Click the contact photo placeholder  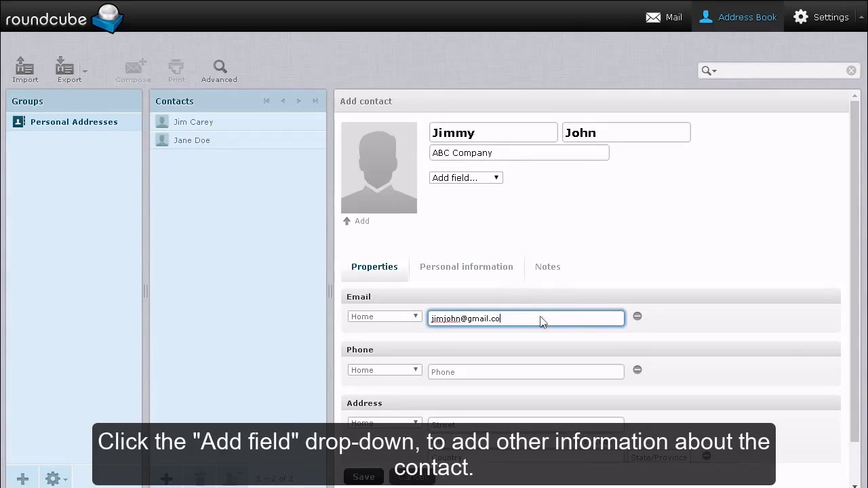click(379, 167)
